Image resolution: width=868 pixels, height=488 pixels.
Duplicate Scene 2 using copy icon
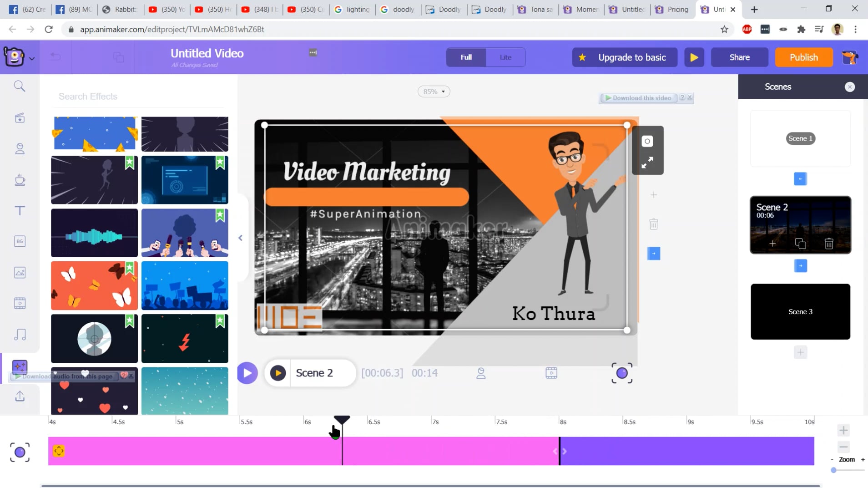[x=800, y=244]
